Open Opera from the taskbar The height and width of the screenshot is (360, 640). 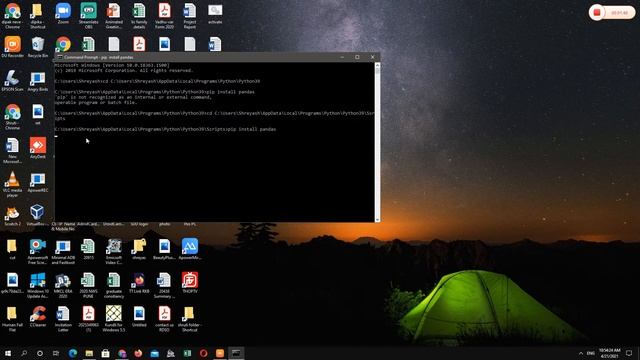[x=203, y=353]
